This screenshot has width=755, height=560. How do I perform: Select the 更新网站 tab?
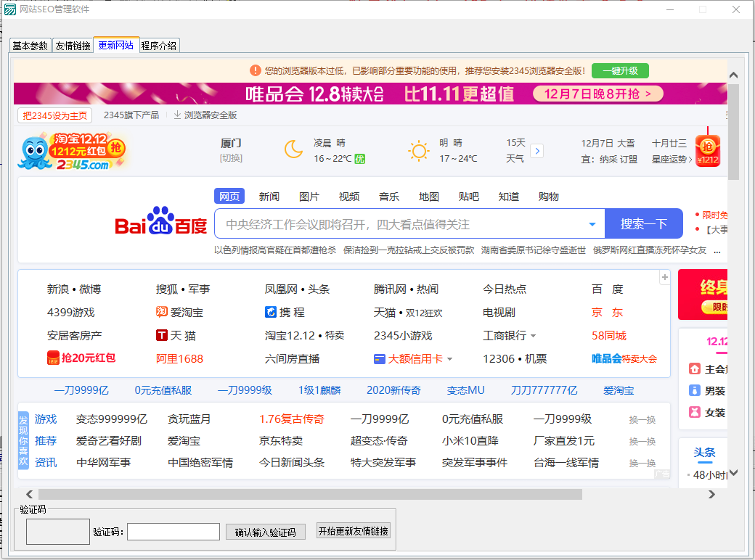[x=116, y=45]
